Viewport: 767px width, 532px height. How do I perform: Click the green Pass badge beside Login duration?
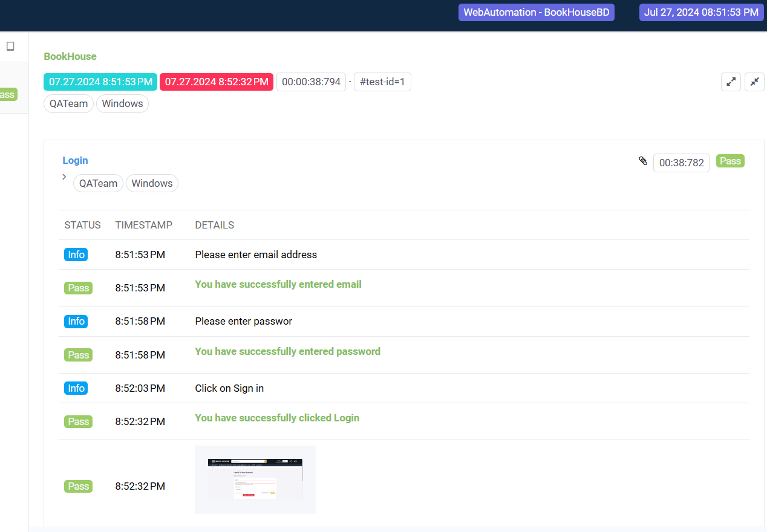click(x=730, y=161)
